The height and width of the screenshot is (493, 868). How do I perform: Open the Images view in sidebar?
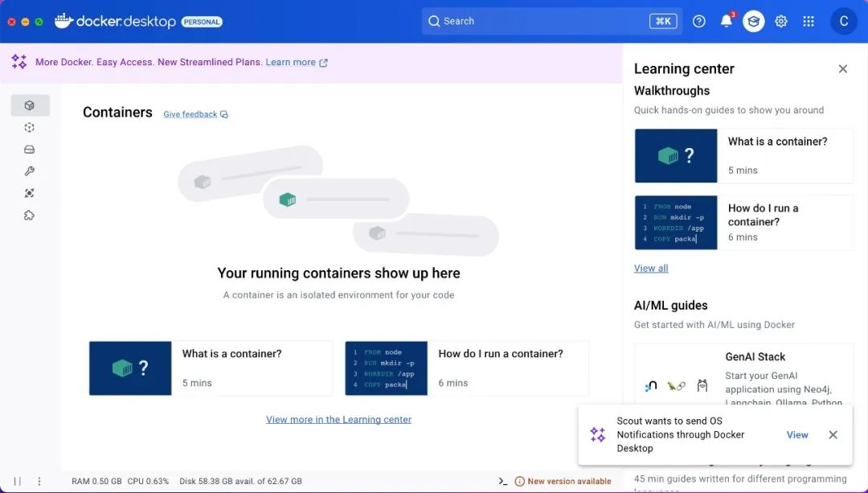click(x=30, y=127)
